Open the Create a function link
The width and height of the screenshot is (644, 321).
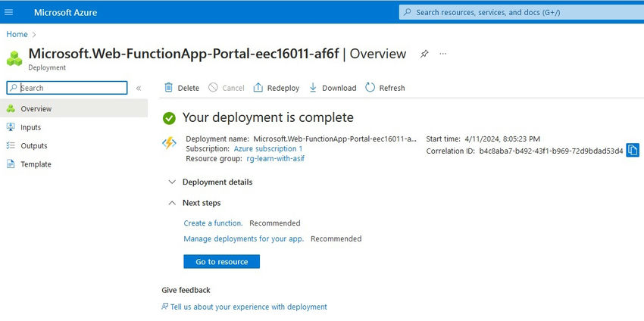[x=213, y=223]
